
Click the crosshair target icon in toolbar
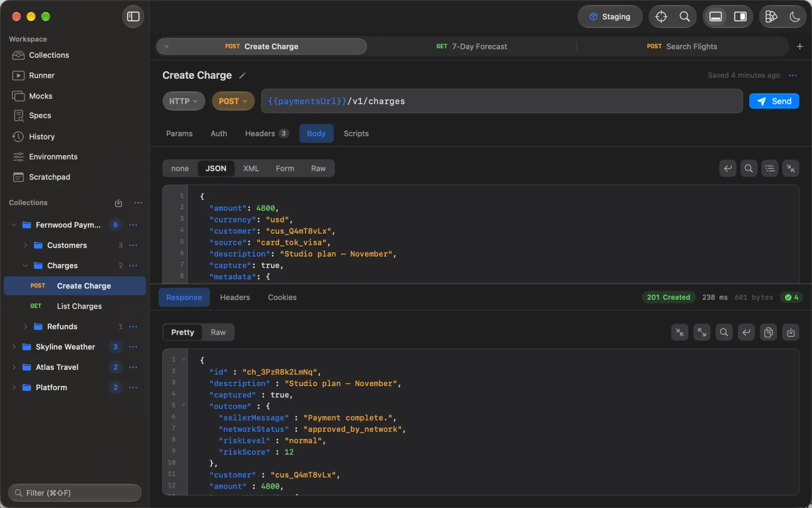pos(661,17)
